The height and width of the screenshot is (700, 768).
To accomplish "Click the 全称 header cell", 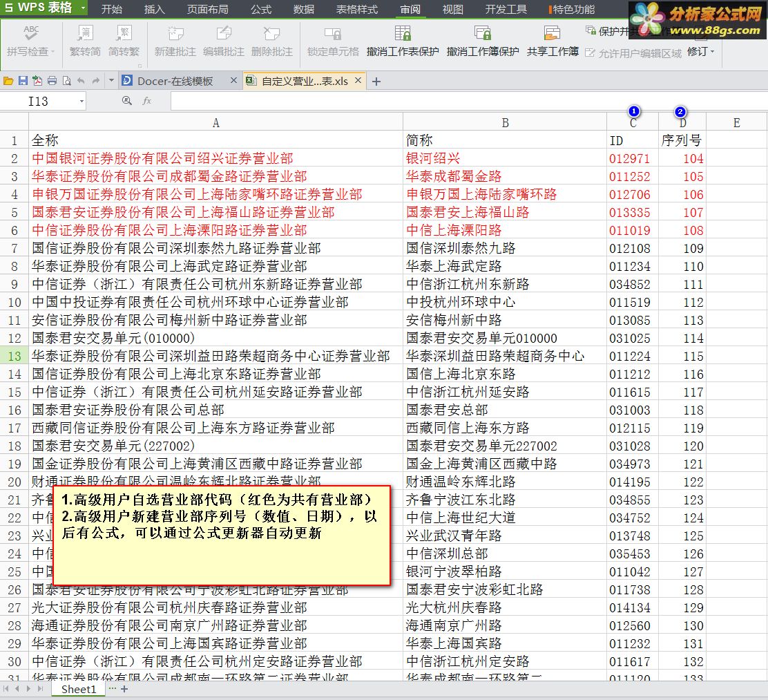I will tap(215, 140).
